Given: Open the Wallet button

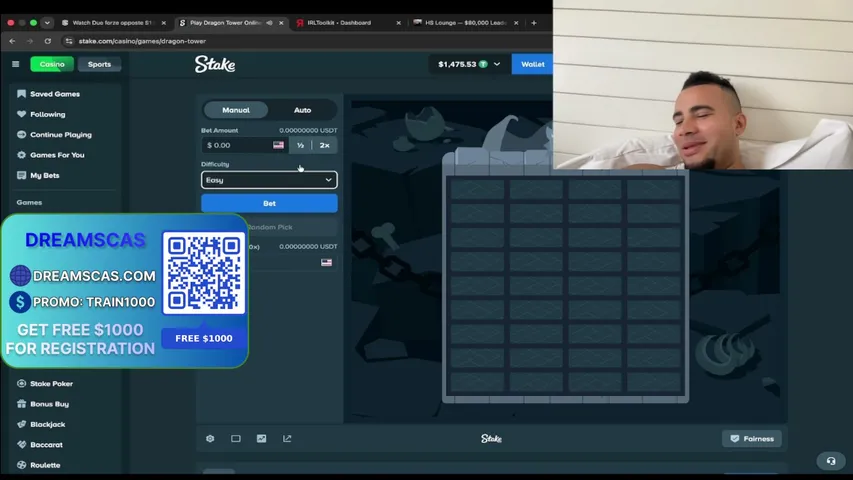Looking at the screenshot, I should coord(532,64).
